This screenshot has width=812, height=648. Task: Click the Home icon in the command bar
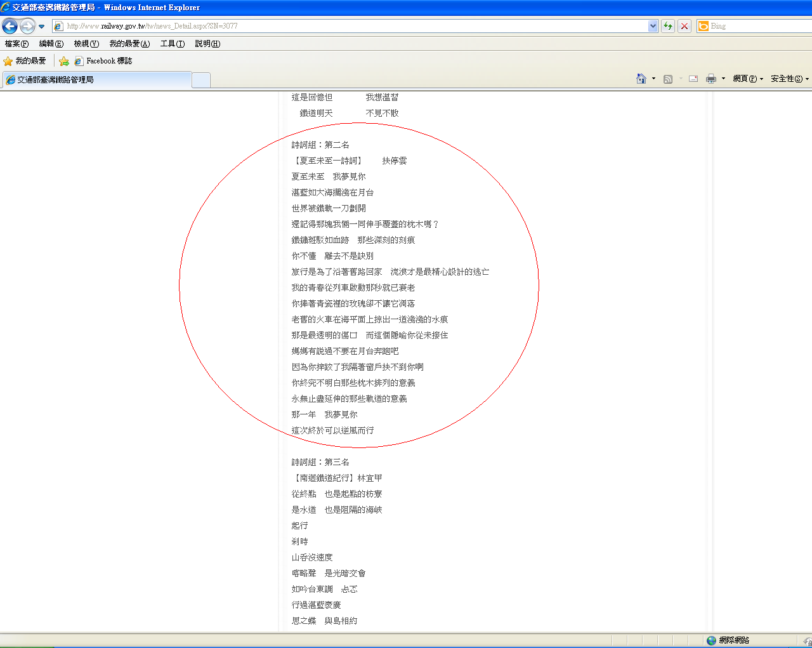(641, 79)
